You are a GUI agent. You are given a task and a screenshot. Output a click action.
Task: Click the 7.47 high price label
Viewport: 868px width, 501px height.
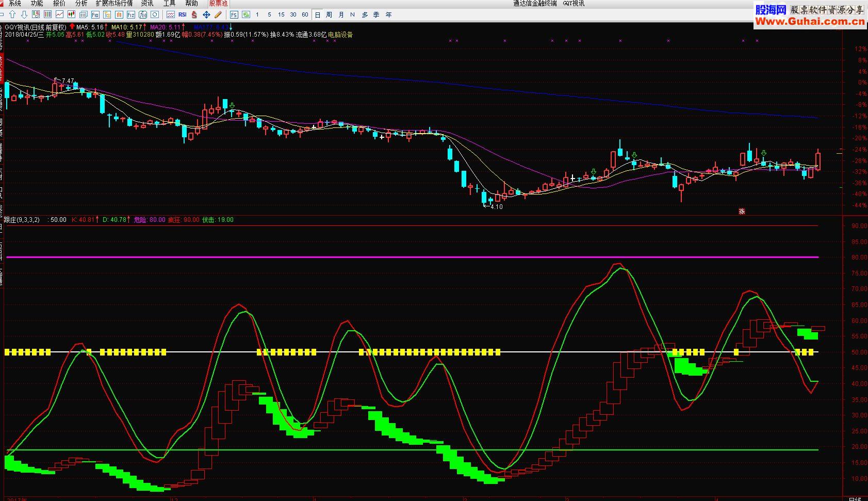click(68, 81)
